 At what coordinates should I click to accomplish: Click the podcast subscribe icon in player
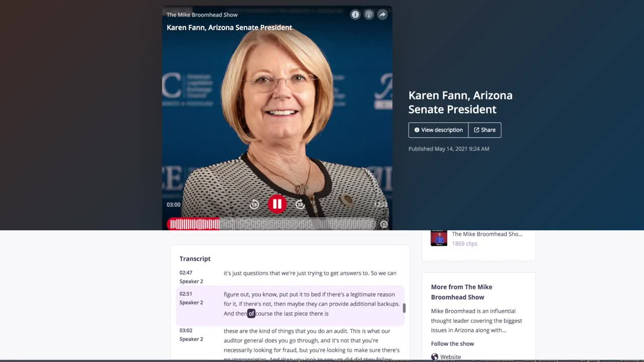pos(369,15)
